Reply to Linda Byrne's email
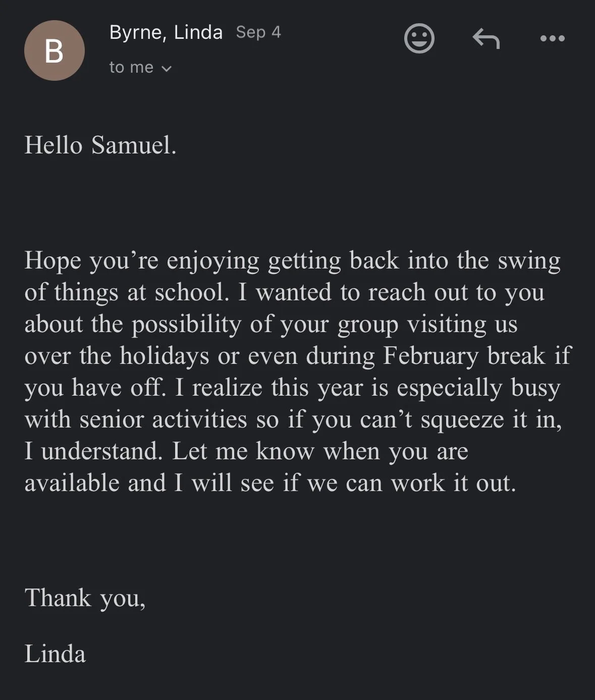This screenshot has width=595, height=700. tap(485, 38)
